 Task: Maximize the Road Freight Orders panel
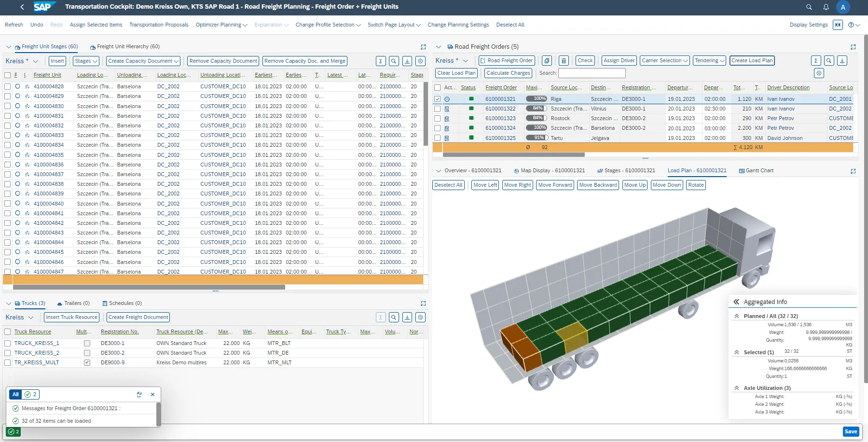853,47
